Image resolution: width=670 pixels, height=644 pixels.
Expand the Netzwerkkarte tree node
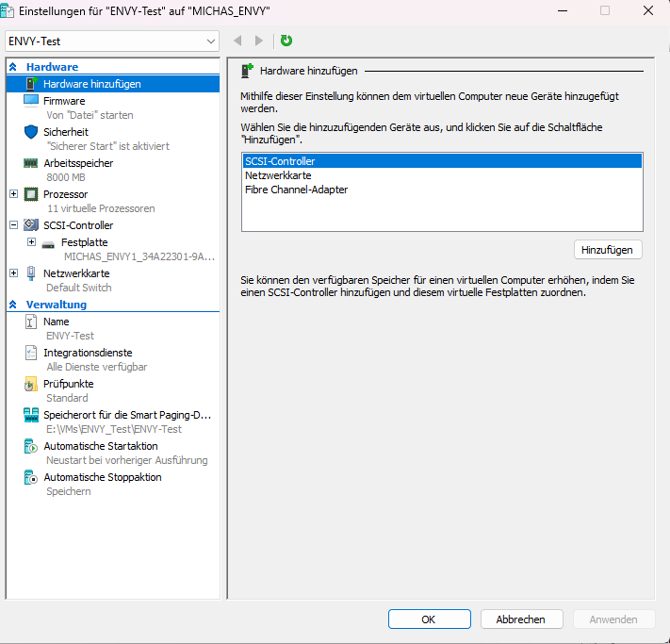coord(14,272)
